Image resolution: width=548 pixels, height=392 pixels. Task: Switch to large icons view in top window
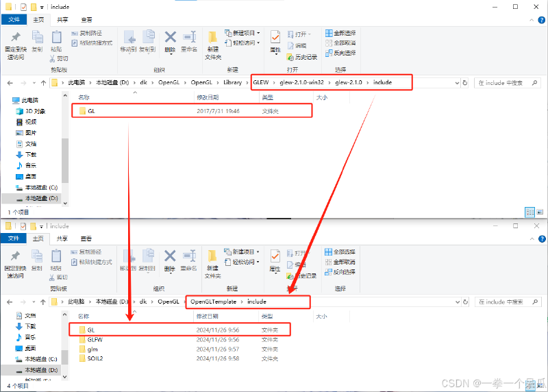point(540,212)
